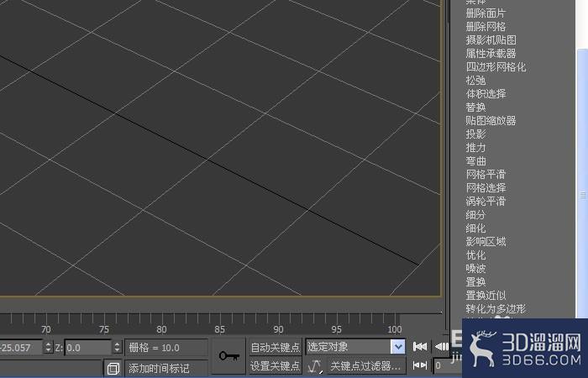The height and width of the screenshot is (378, 588).
Task: Click frame 85 on the timeline
Action: (220, 329)
